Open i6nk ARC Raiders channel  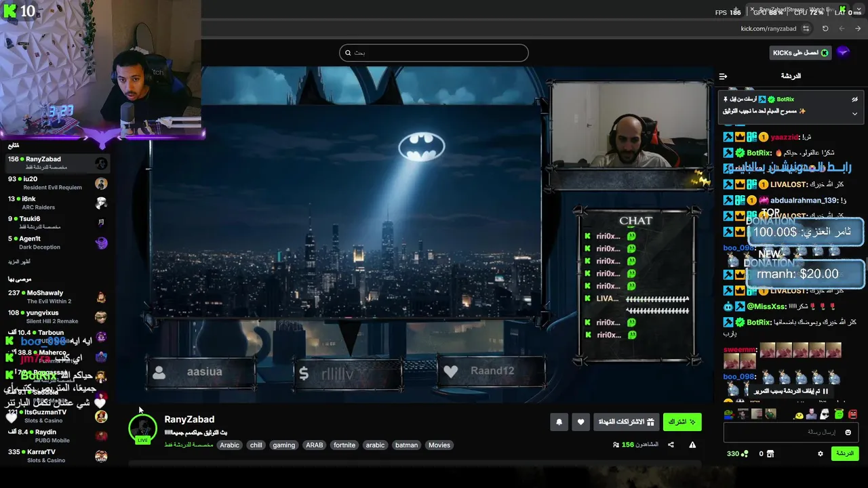tap(57, 203)
